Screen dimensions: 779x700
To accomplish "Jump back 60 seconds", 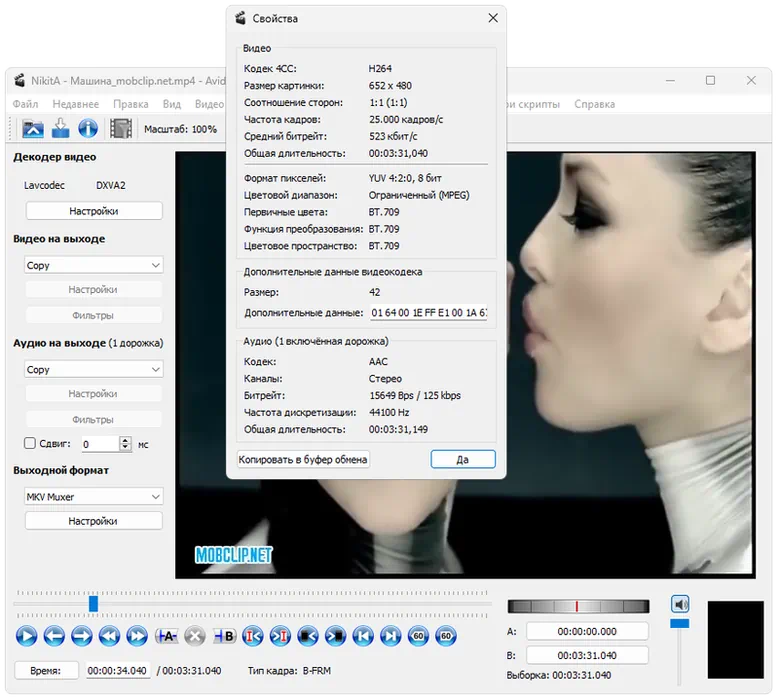I will coord(418,636).
